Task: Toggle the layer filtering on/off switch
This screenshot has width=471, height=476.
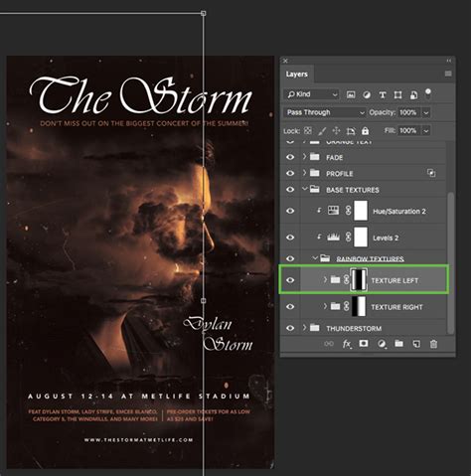Action: (x=428, y=93)
